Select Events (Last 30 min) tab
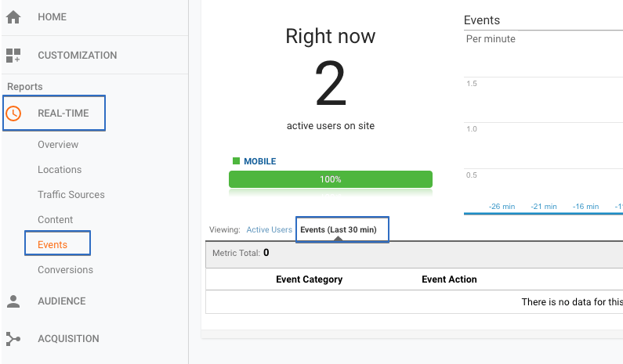 [342, 230]
